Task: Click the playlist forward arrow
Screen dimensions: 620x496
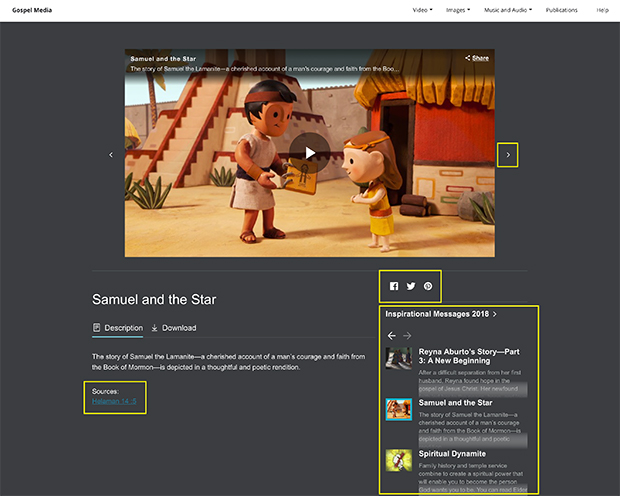Action: tap(407, 336)
